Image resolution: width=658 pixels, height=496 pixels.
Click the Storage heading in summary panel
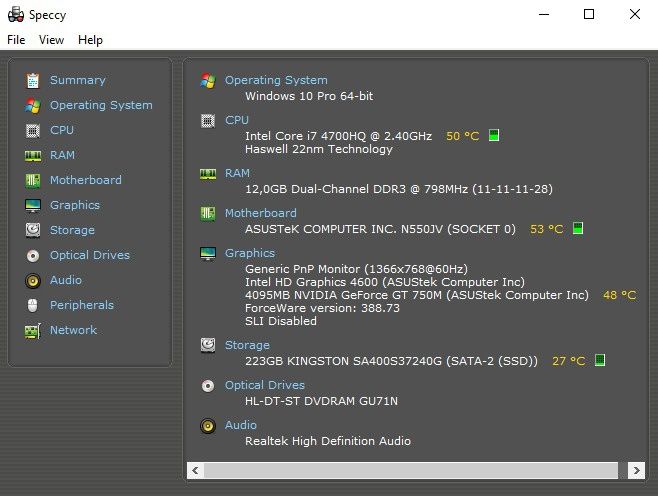(247, 345)
